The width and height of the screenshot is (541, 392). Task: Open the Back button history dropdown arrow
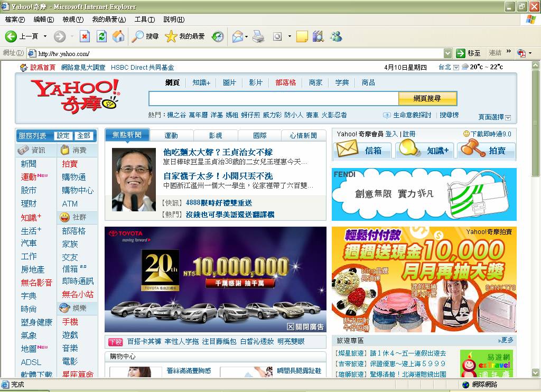click(45, 36)
